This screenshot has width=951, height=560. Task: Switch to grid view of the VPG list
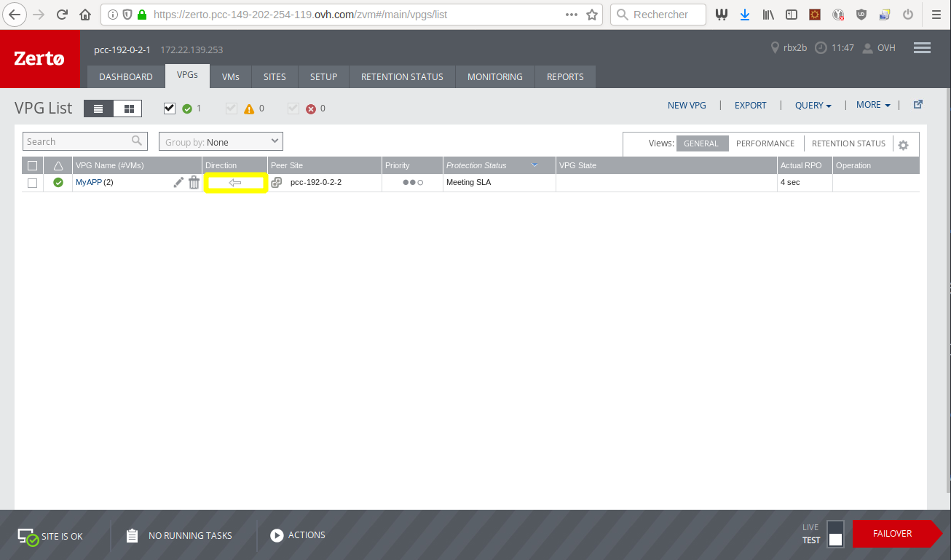point(128,108)
